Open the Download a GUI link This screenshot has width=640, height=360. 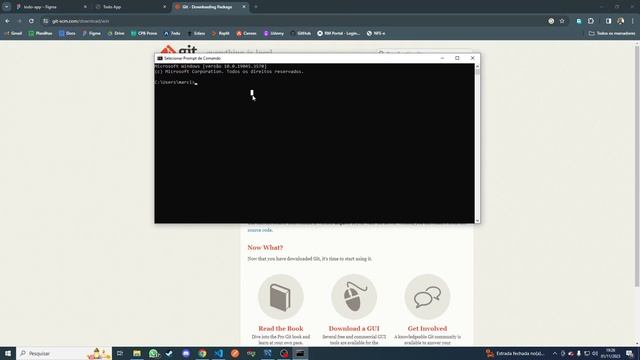coord(354,328)
